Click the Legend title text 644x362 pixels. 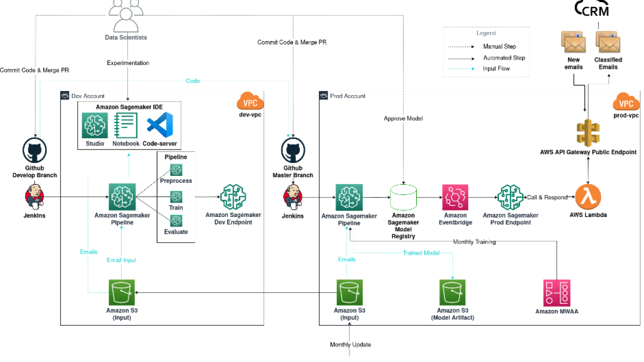[485, 34]
